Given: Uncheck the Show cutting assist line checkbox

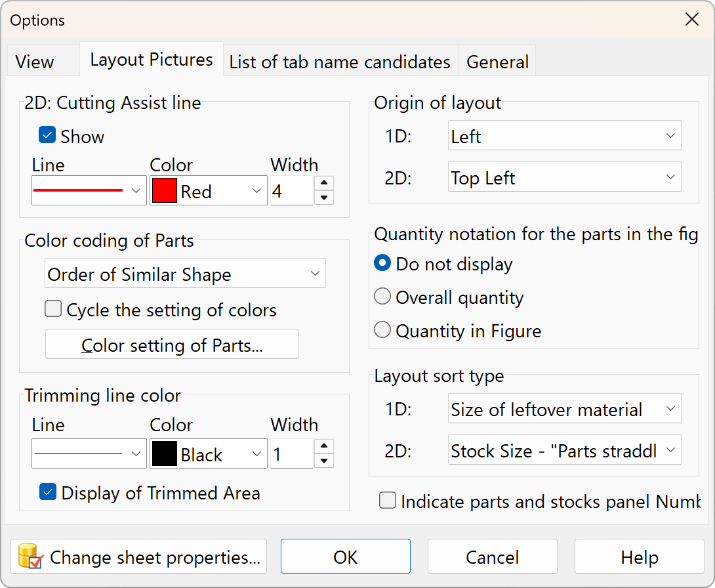Looking at the screenshot, I should click(47, 136).
